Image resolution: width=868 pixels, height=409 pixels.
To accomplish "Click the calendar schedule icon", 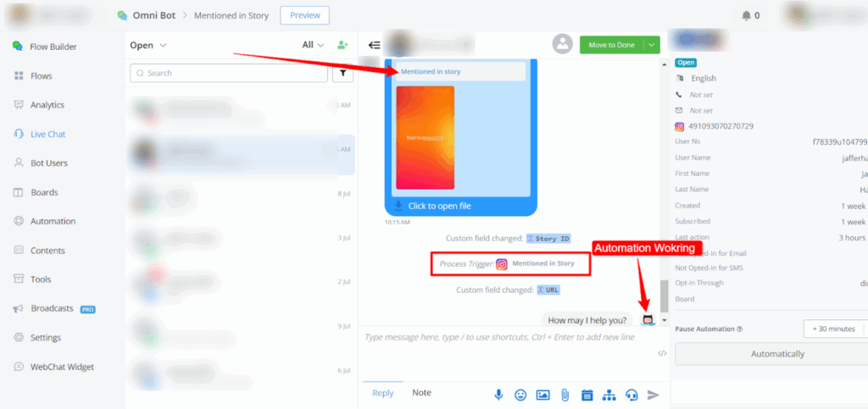I will 587,395.
